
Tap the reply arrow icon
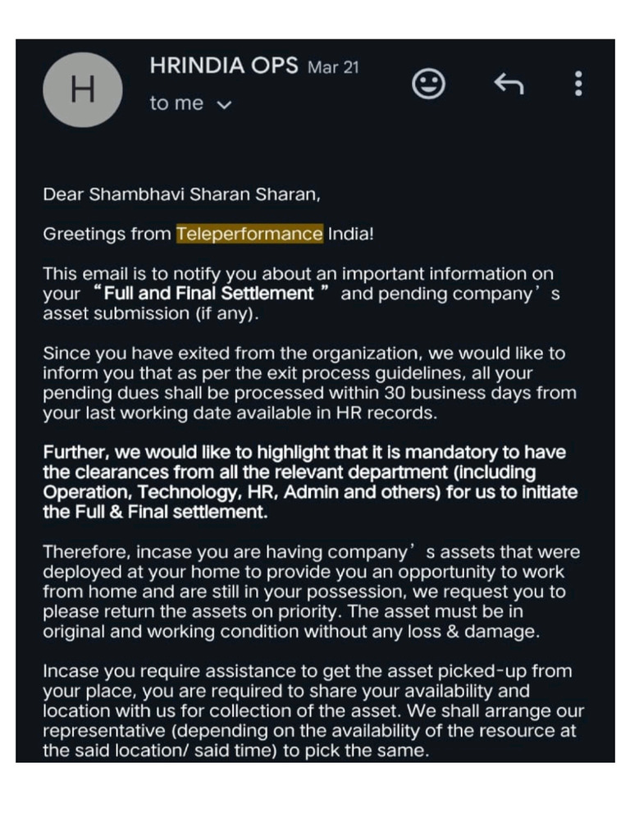(x=508, y=83)
